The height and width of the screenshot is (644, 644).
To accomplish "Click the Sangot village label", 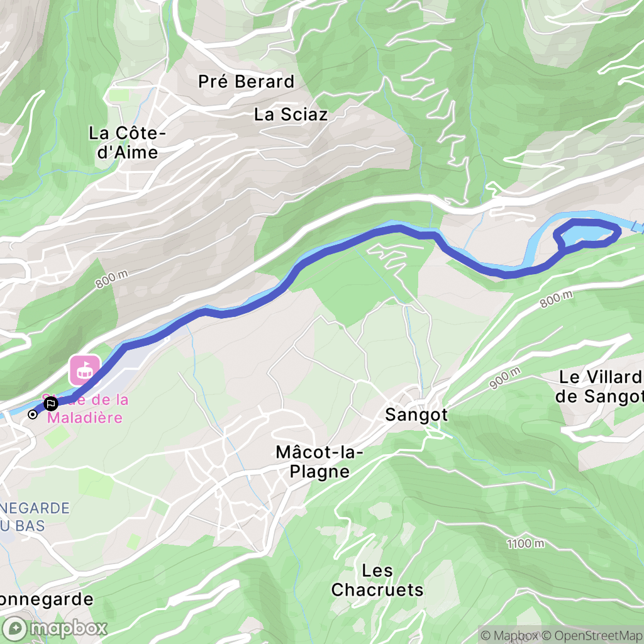I will tap(416, 414).
